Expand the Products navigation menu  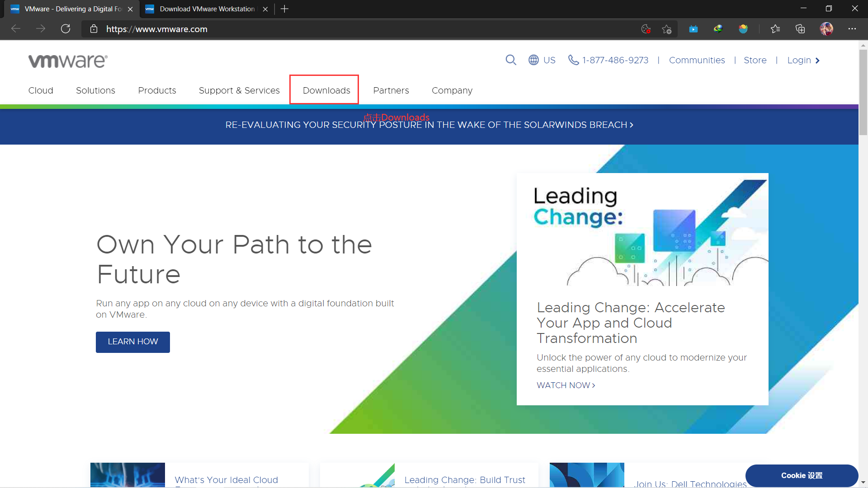point(157,90)
